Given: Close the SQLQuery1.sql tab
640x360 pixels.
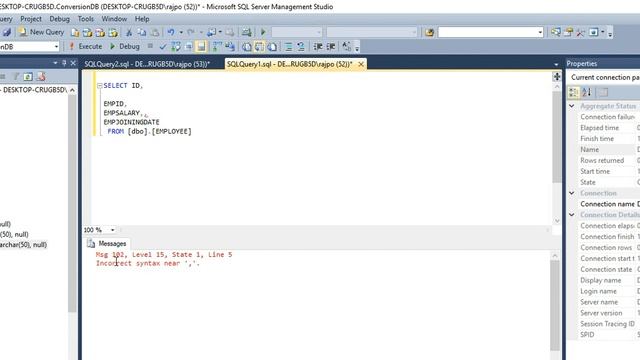Looking at the screenshot, I should tap(361, 64).
